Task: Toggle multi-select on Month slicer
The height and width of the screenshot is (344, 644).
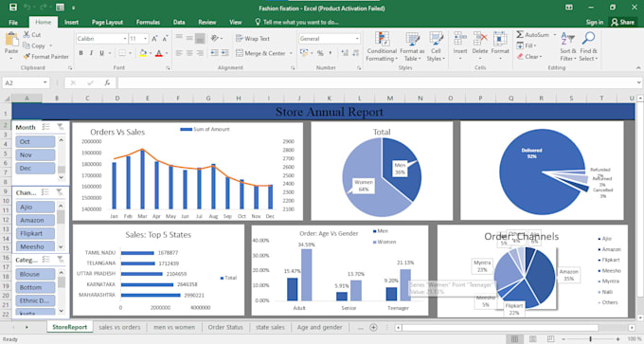Action: click(x=45, y=127)
